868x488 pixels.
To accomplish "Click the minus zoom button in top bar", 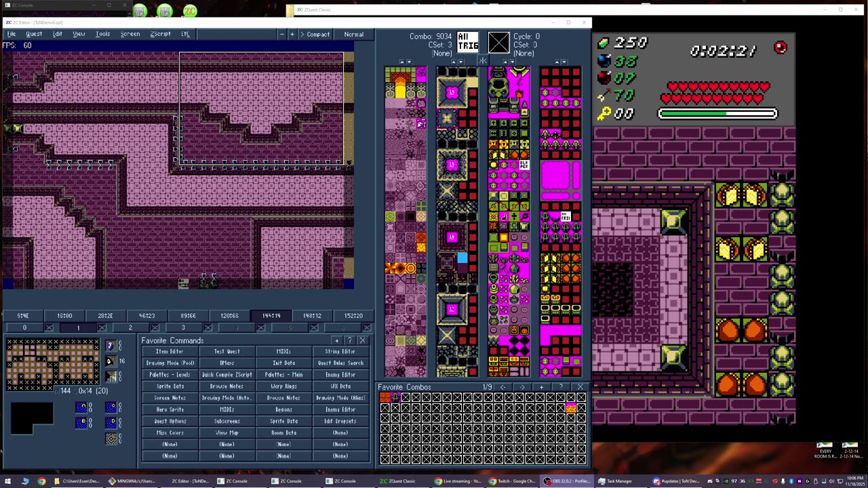I will pos(281,35).
